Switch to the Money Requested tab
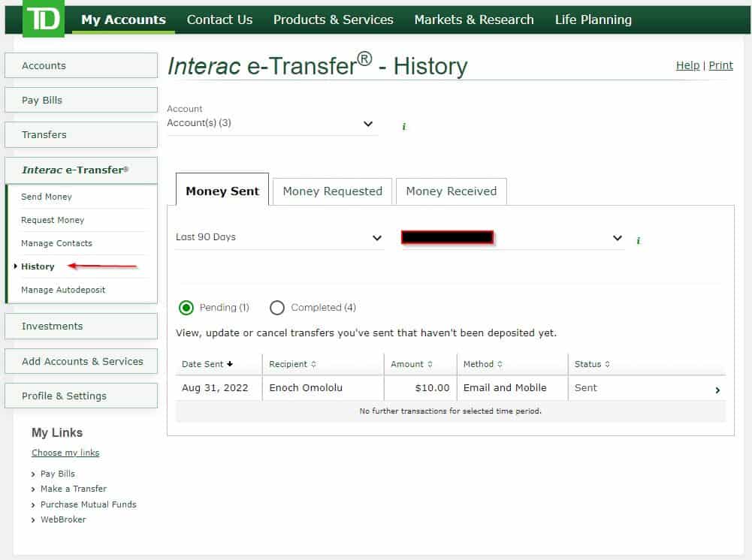The width and height of the screenshot is (752, 560). (x=332, y=191)
